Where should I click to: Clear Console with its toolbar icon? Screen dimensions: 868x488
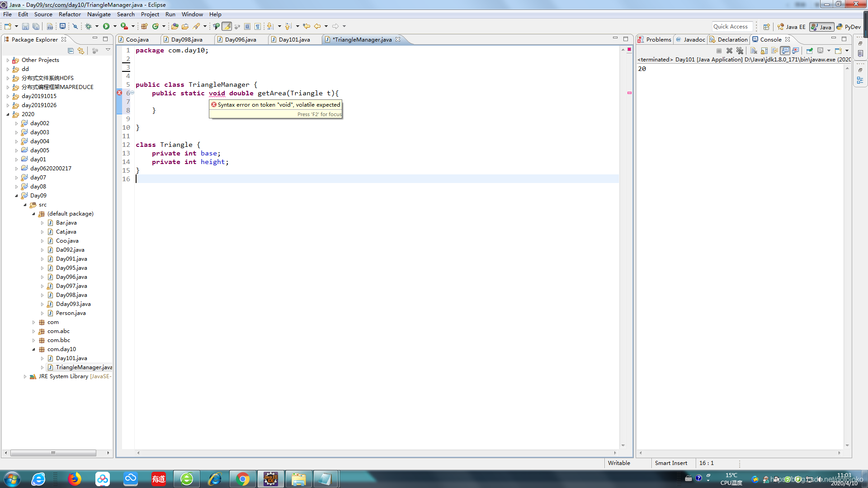click(x=754, y=51)
